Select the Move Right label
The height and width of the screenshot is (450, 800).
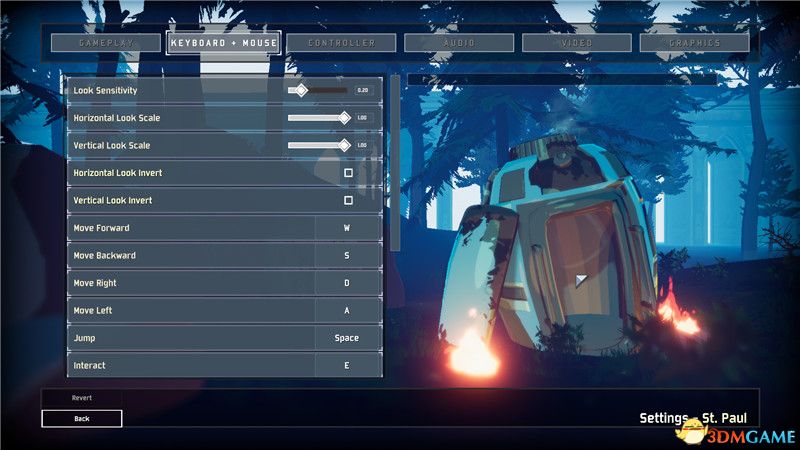tap(95, 283)
